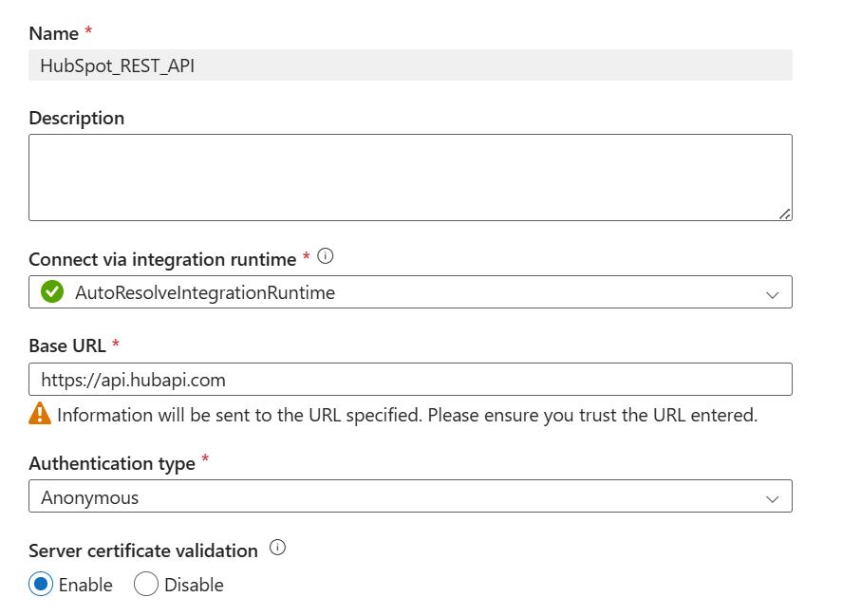This screenshot has height=616, width=861.
Task: Click the Authentication type label
Action: (112, 463)
